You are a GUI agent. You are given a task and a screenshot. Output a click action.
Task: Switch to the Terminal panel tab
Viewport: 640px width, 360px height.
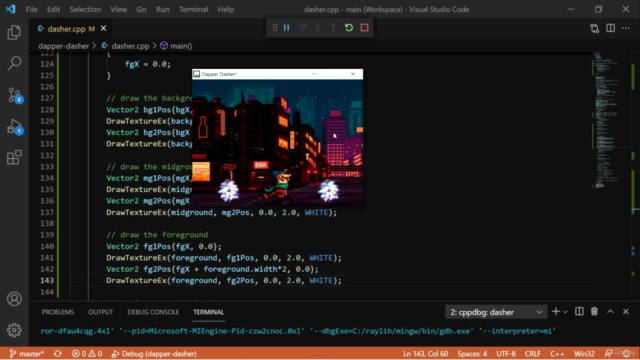coord(209,312)
